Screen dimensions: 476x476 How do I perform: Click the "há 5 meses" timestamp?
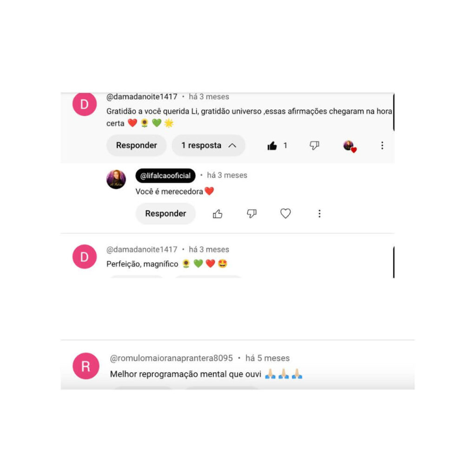[x=267, y=358]
